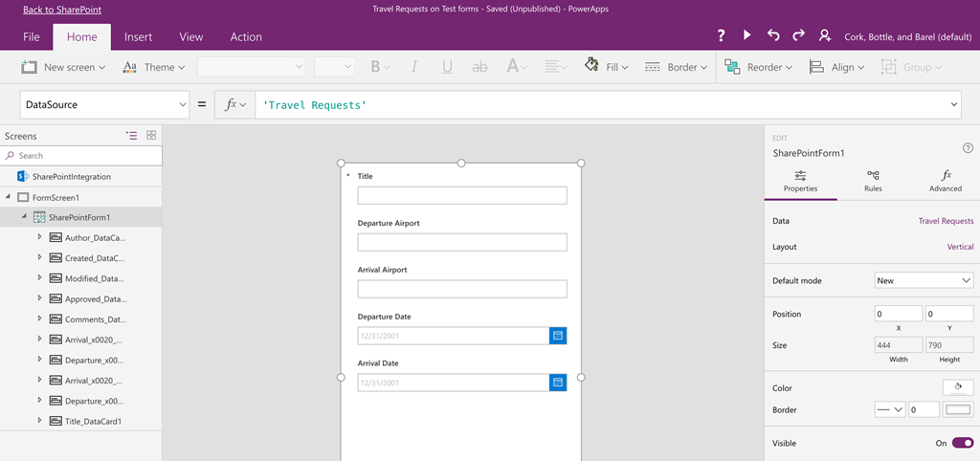Click the Departure Airport text input
The width and height of the screenshot is (980, 461).
pos(462,242)
